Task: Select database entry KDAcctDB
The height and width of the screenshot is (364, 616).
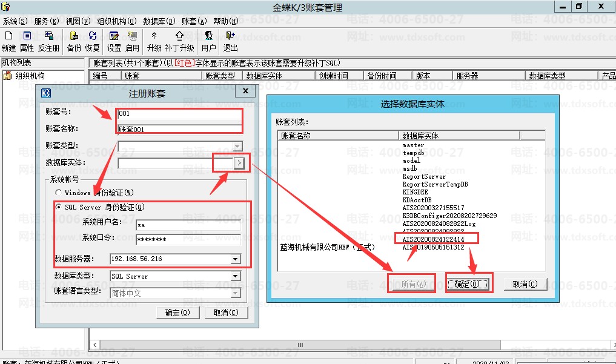Action: coord(417,200)
